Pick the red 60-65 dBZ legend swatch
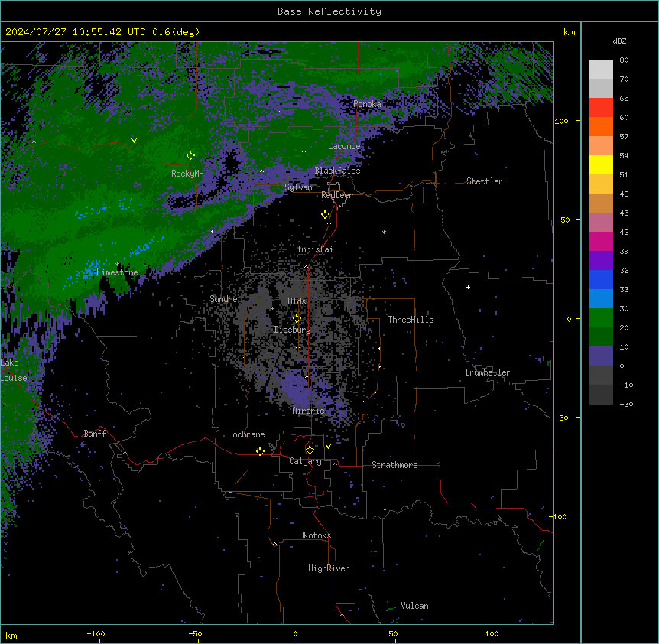The width and height of the screenshot is (659, 644). (x=601, y=108)
